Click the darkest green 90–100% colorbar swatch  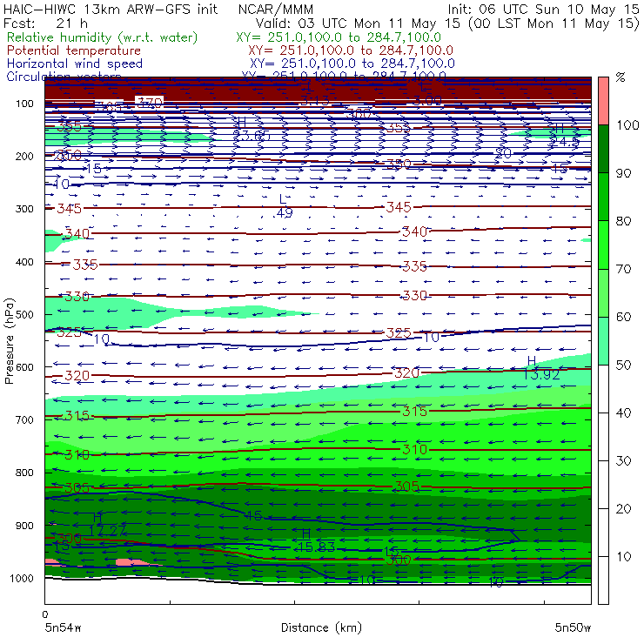(x=603, y=149)
